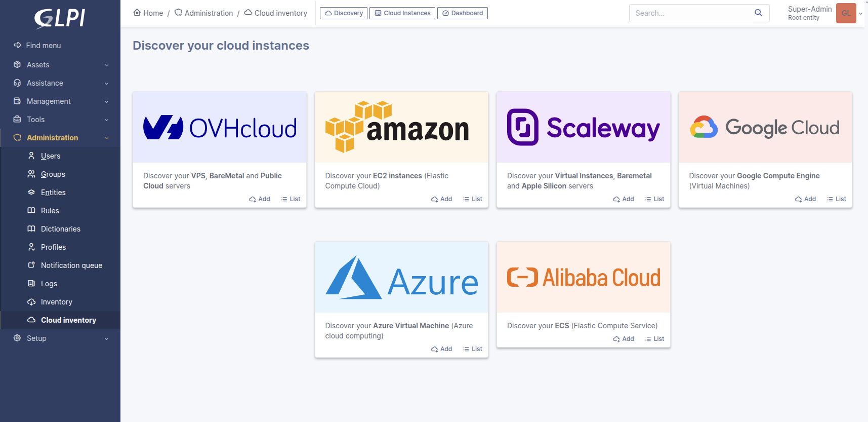Open List for Azure Virtual Machine

pyautogui.click(x=473, y=349)
